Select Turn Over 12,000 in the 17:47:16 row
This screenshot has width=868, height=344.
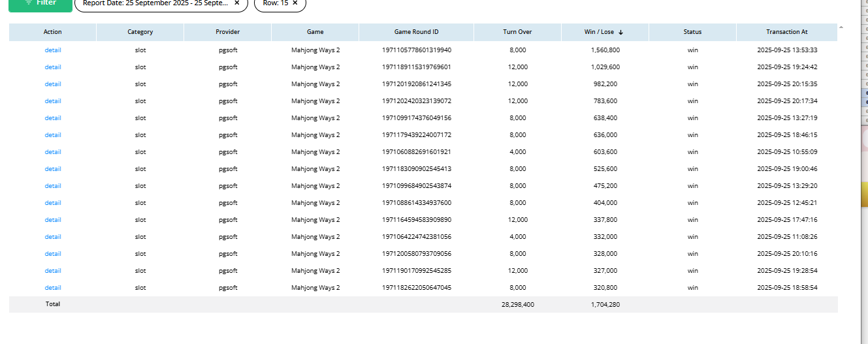pos(518,219)
